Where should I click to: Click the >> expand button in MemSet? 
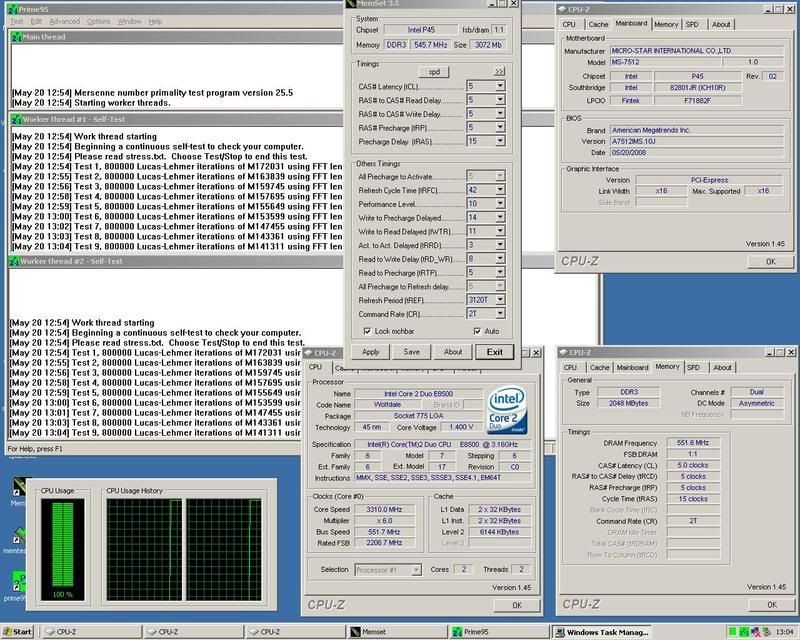pos(499,72)
